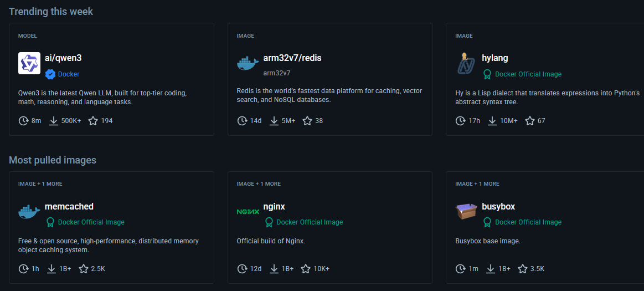Click the clock icon on ai/qwen3 card
The height and width of the screenshot is (291, 644).
[x=23, y=121]
